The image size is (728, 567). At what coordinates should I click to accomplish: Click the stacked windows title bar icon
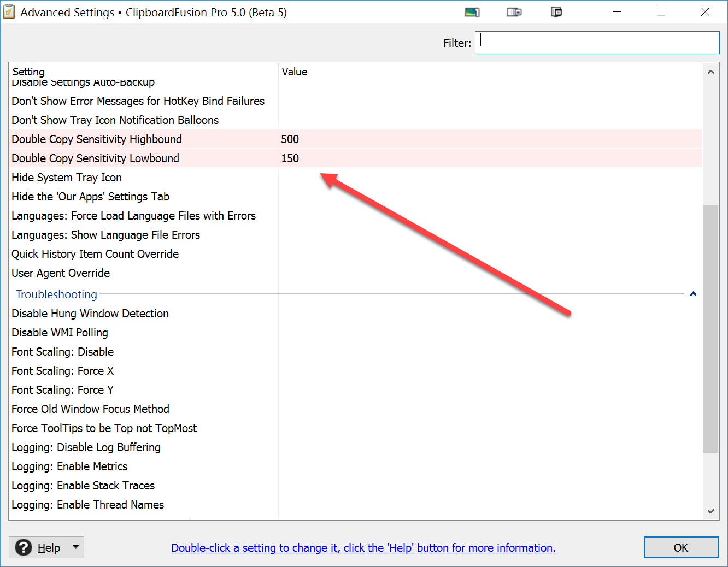(556, 12)
